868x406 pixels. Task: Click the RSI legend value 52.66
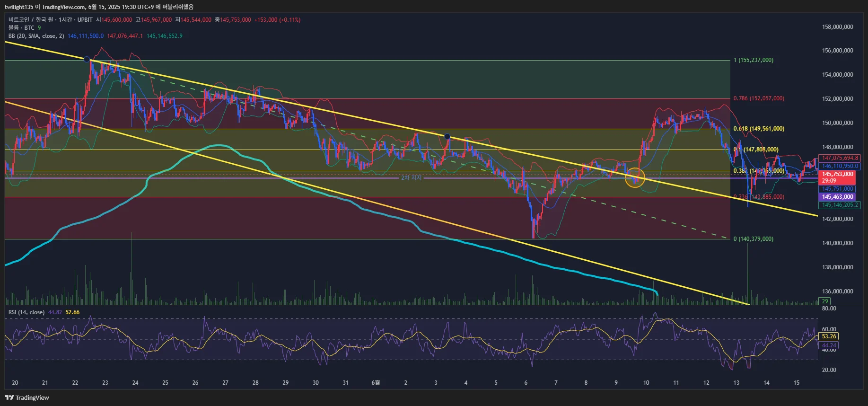72,312
